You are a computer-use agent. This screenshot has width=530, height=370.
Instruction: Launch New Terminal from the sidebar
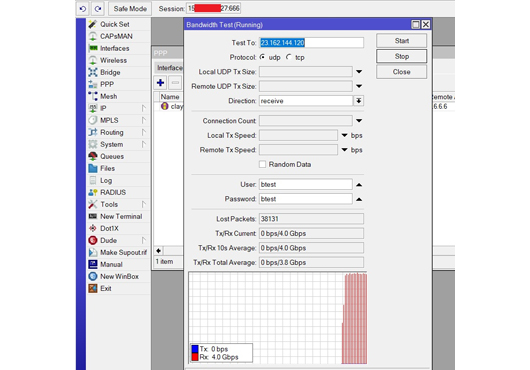(121, 216)
